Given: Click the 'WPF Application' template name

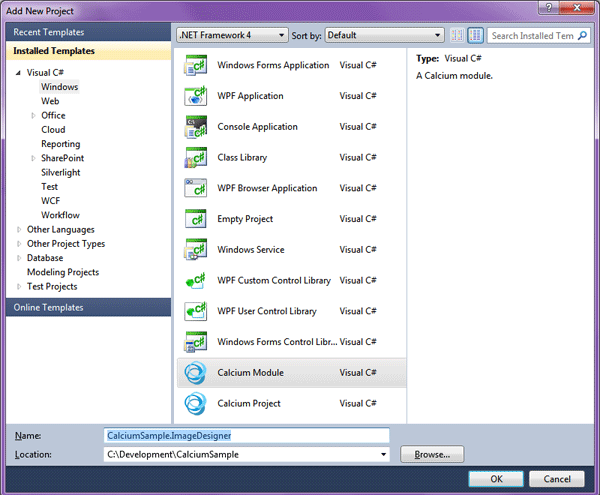Looking at the screenshot, I should (251, 96).
